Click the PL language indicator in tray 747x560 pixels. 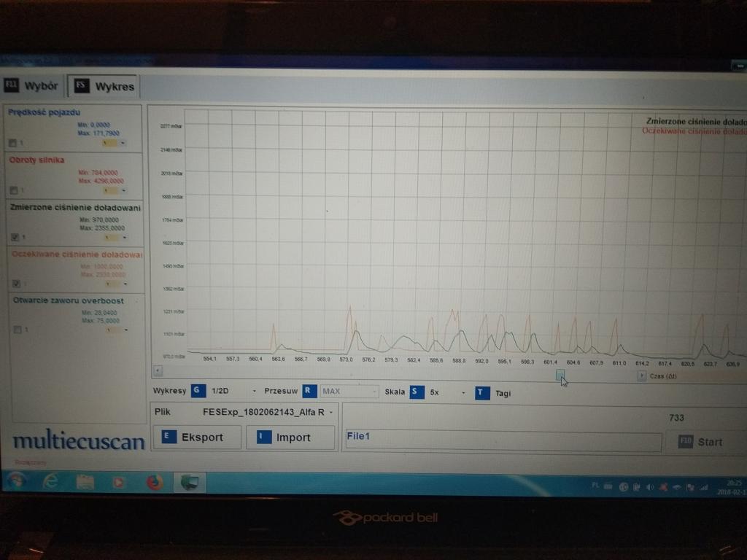click(595, 485)
